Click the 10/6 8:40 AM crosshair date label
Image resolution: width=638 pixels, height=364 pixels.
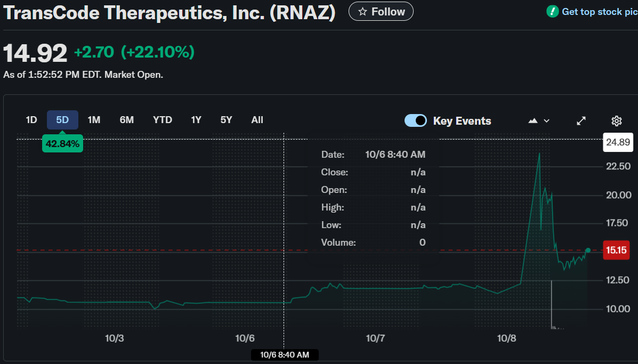[284, 355]
